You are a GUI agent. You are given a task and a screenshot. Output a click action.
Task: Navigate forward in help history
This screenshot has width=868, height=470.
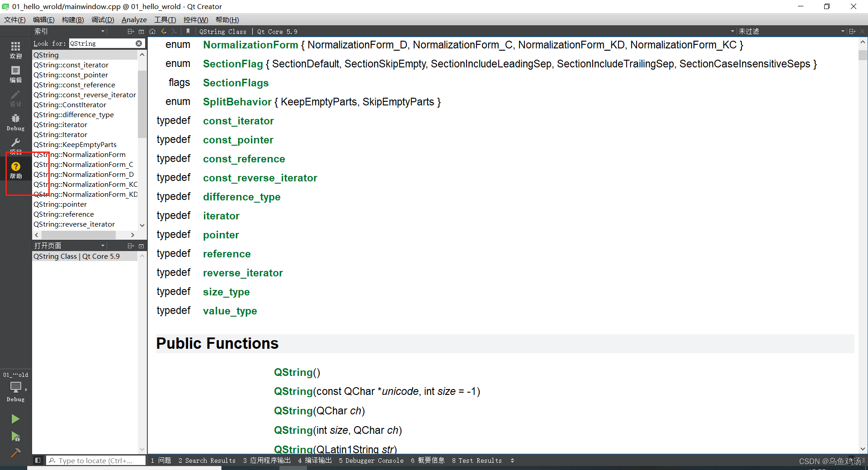click(174, 31)
